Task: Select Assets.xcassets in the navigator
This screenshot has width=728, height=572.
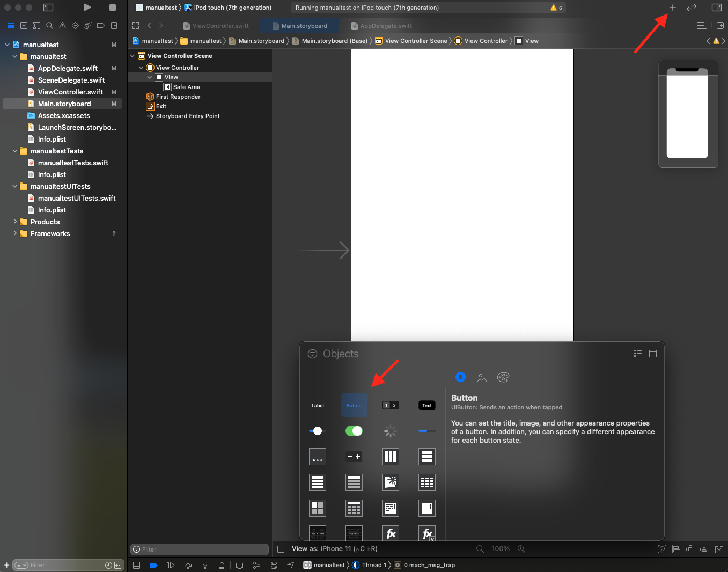Action: (64, 115)
